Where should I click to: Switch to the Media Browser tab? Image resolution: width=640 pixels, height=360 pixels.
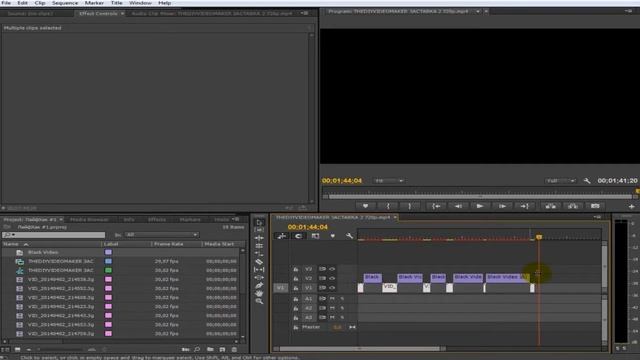point(89,220)
